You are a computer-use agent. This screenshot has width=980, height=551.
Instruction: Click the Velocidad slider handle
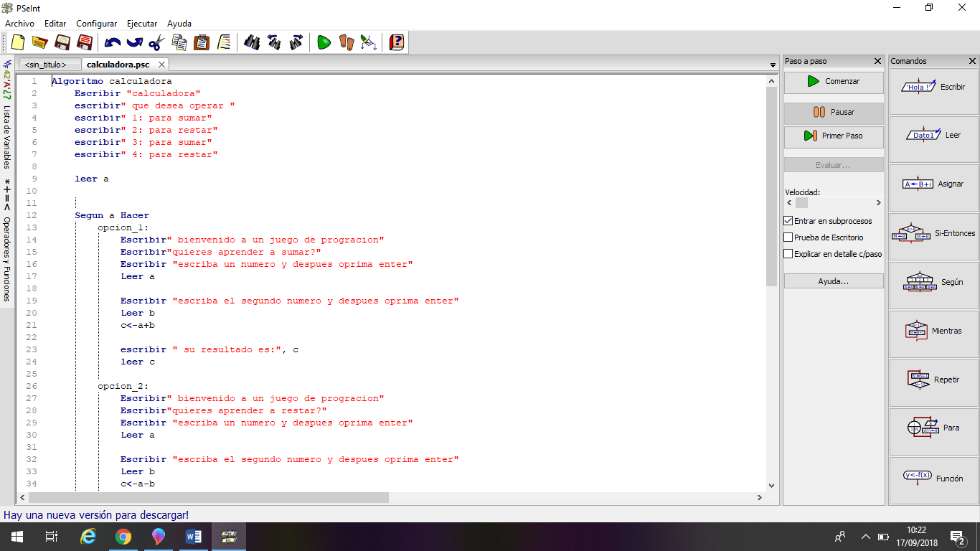(x=801, y=203)
